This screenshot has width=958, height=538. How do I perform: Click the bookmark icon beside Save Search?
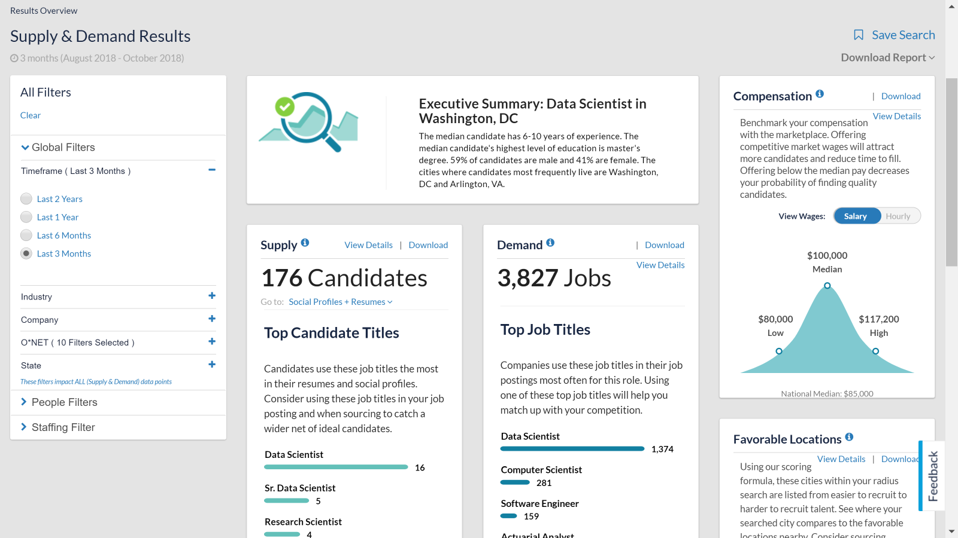(x=858, y=35)
